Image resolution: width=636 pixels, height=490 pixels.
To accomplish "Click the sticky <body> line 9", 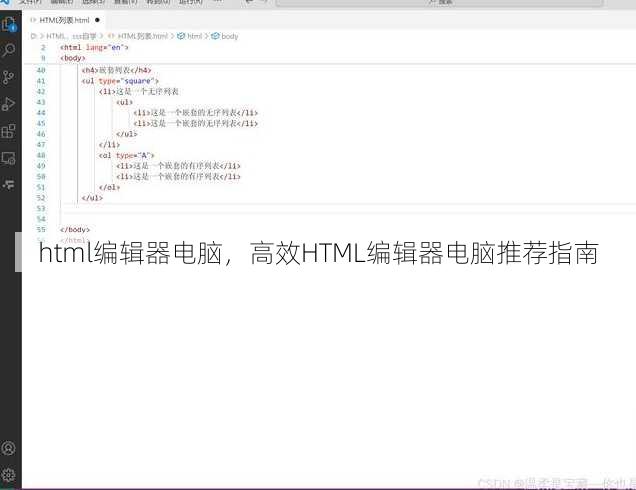I will coord(73,58).
